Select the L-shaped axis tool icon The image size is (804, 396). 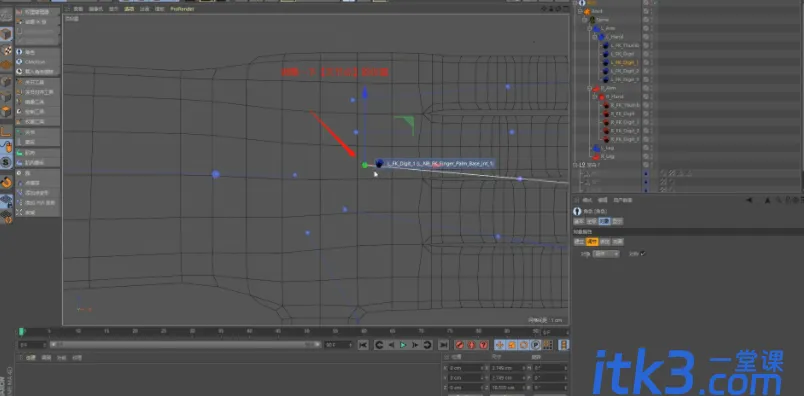(x=6, y=131)
